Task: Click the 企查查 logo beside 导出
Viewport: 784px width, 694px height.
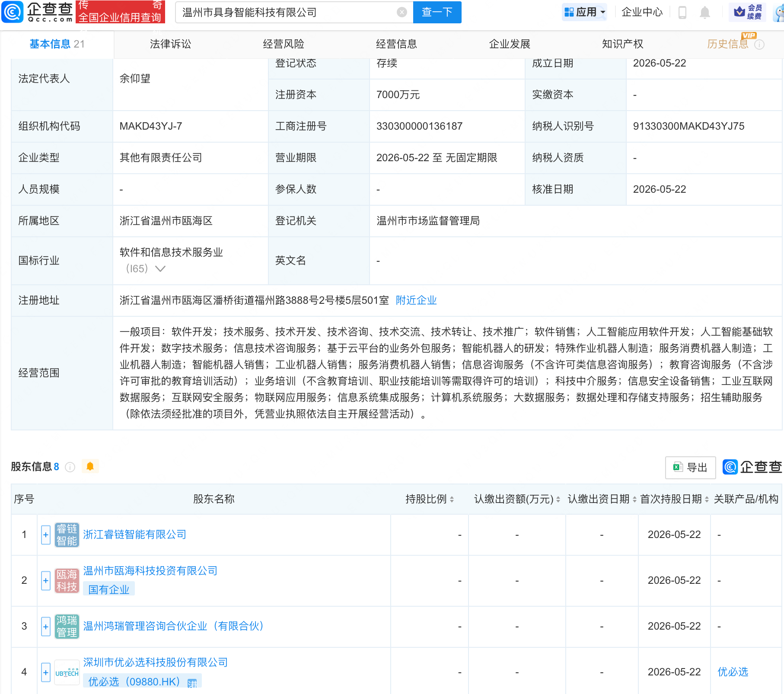Action: [752, 467]
